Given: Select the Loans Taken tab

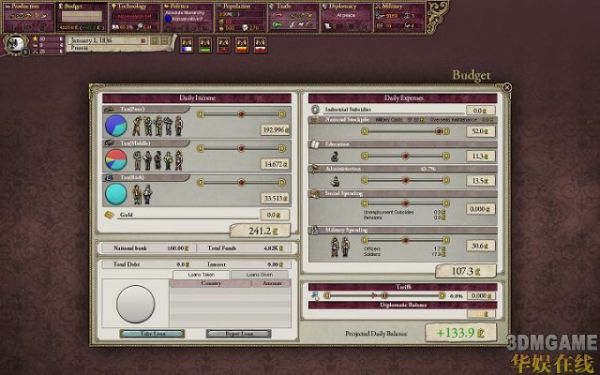Looking at the screenshot, I should (x=201, y=275).
